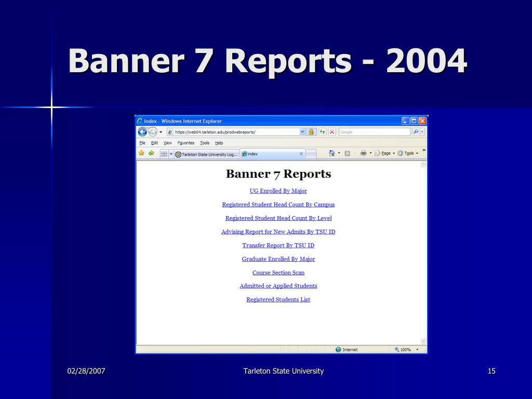This screenshot has width=532, height=399.
Task: Maximize the Internet Explorer window
Action: tap(414, 121)
